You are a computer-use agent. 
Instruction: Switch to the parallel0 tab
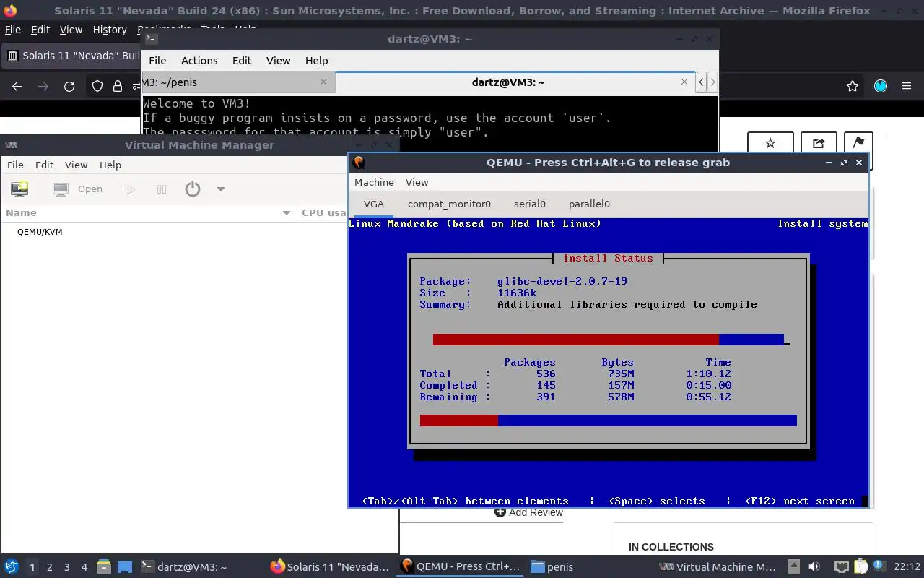[589, 204]
